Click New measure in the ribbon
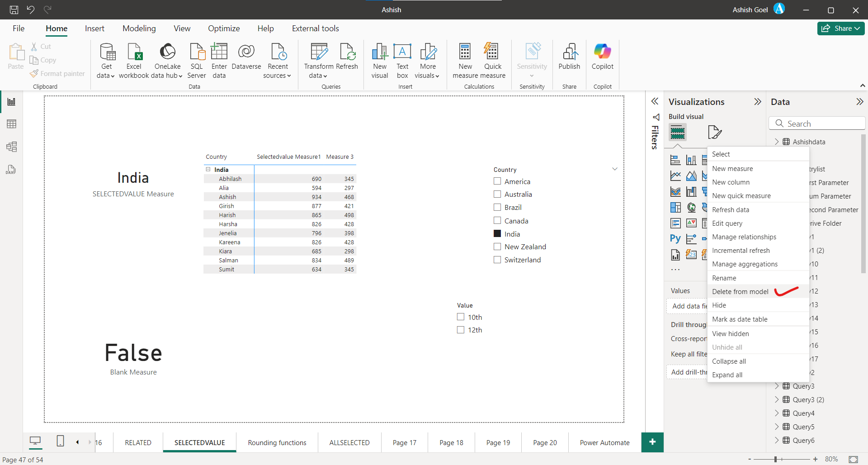 [465, 60]
